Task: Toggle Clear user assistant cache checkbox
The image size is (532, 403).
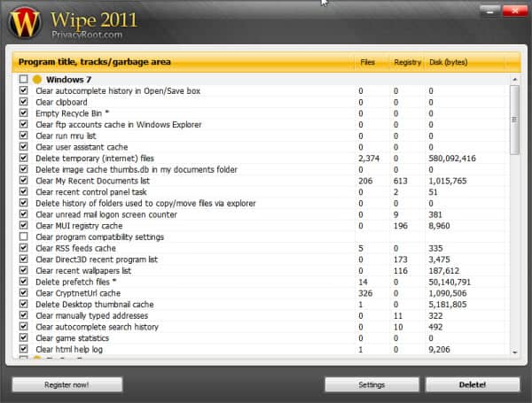Action: pyautogui.click(x=23, y=146)
